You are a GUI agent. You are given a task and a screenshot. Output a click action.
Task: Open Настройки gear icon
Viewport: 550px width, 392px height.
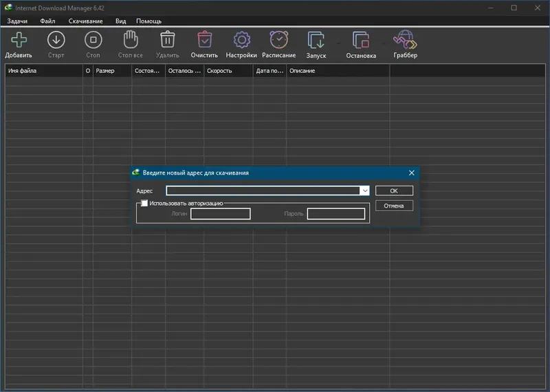pos(242,40)
